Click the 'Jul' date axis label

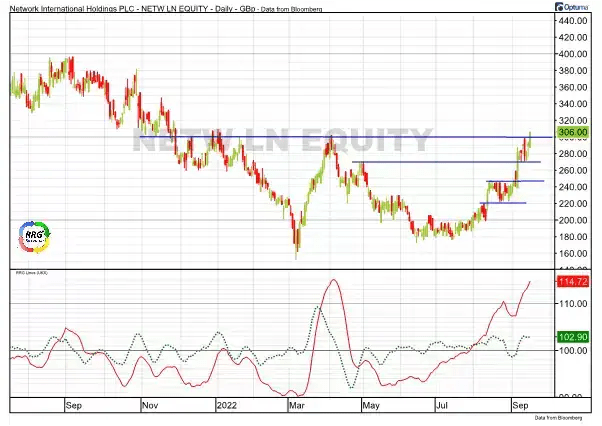click(x=442, y=406)
